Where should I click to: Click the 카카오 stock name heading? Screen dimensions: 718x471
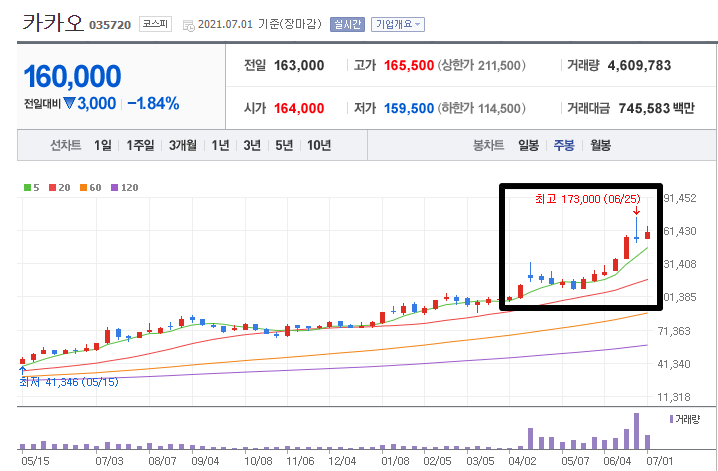(53, 23)
